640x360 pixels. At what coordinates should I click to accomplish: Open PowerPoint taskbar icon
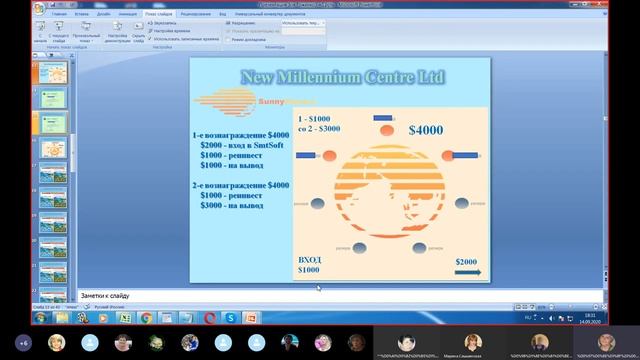point(251,318)
